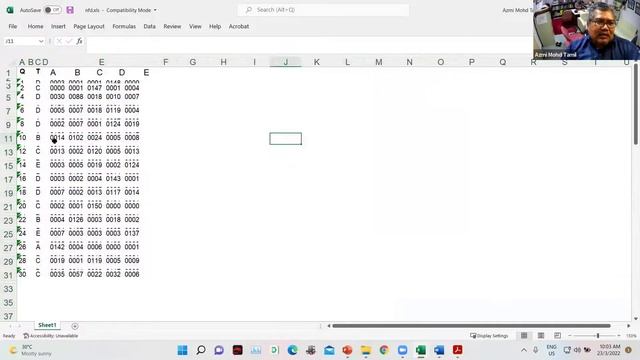
Task: Expand the Compatibility Mode file name dropdown
Action: point(155,10)
